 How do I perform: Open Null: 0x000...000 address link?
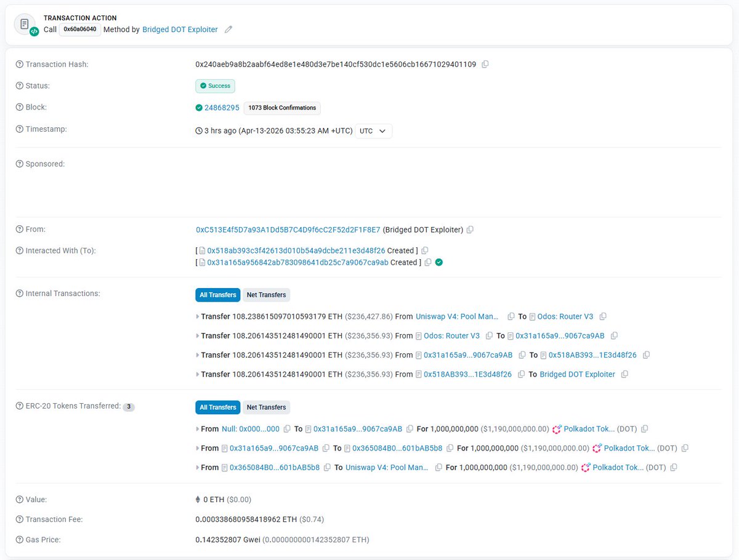click(x=251, y=429)
